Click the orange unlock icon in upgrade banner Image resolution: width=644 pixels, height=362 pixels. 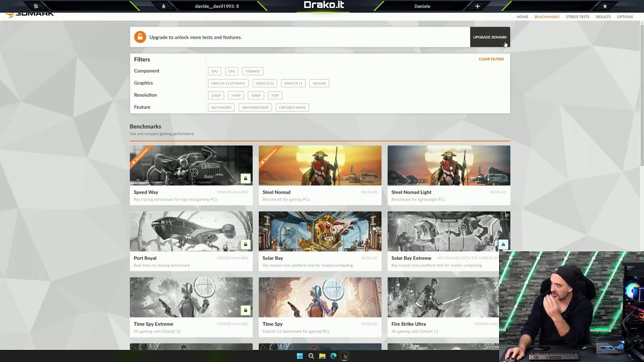(140, 37)
